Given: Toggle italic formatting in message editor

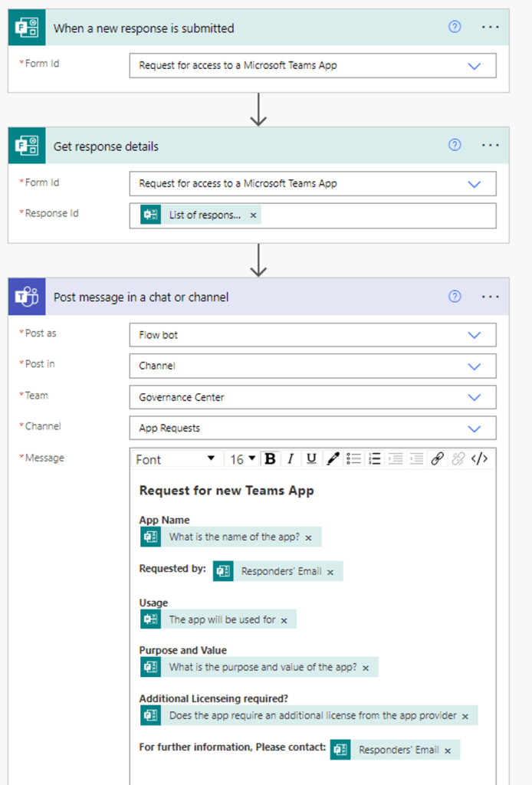Looking at the screenshot, I should pyautogui.click(x=291, y=458).
